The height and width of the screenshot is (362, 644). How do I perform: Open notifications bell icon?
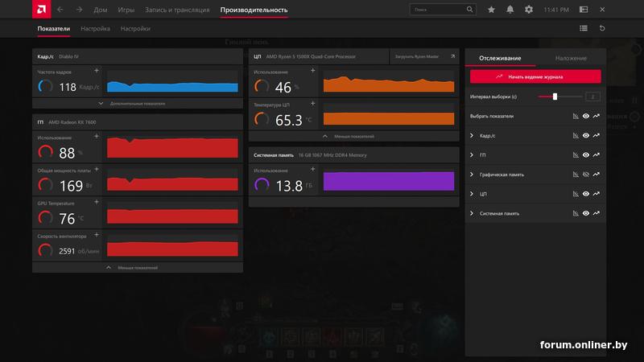tap(510, 10)
